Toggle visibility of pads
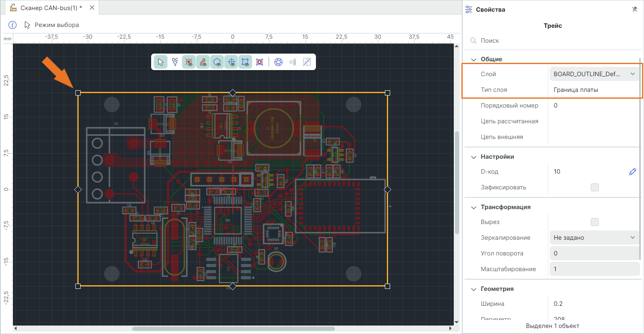The height and width of the screenshot is (334, 644). point(189,62)
